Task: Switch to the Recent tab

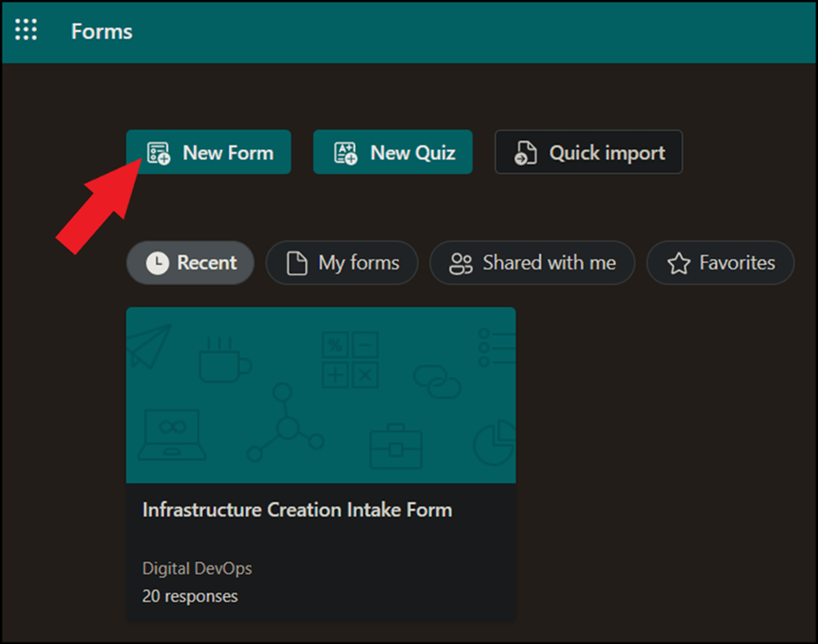Action: coord(206,263)
